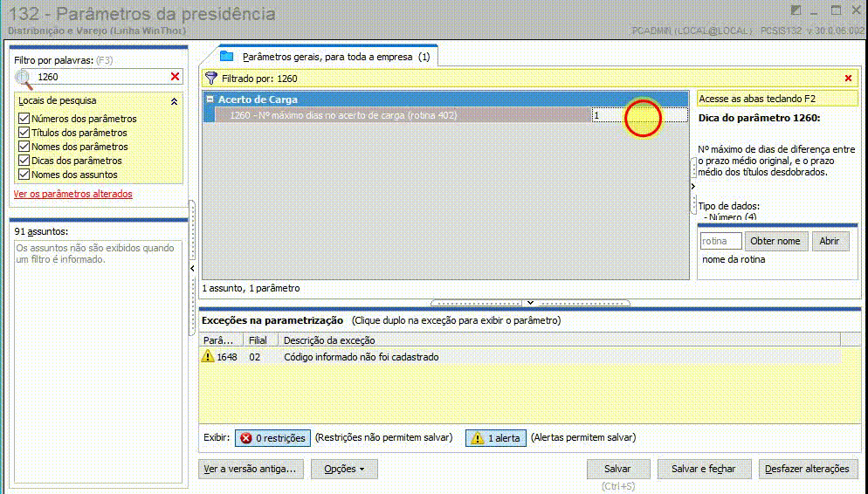Click the red X icon on restrições button
The width and height of the screenshot is (868, 494).
coord(245,438)
